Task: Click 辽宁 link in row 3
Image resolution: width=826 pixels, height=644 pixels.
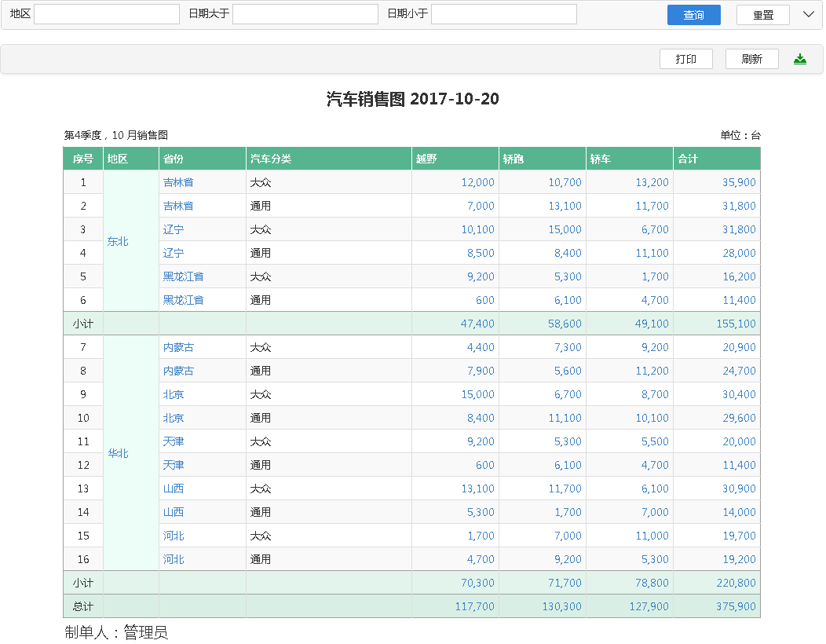Action: (174, 229)
